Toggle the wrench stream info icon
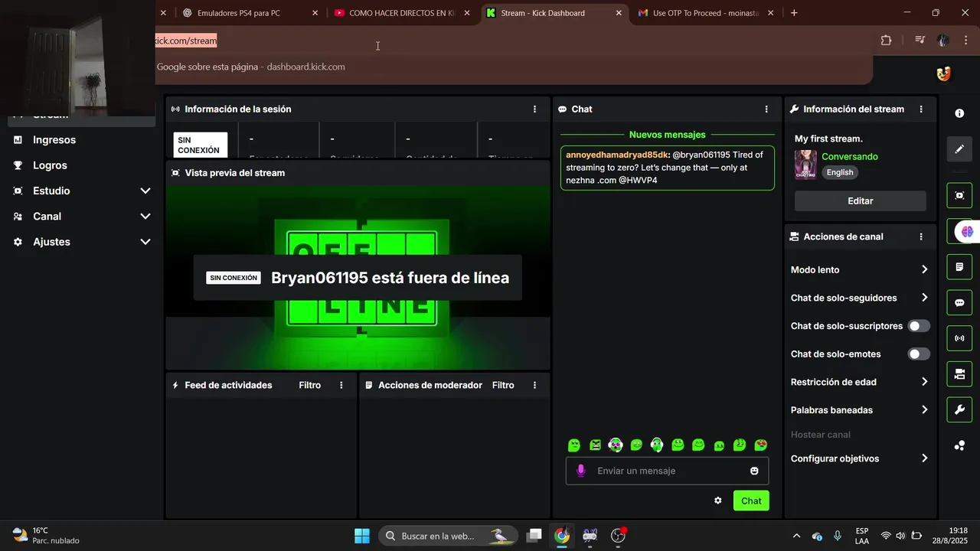Image resolution: width=980 pixels, height=551 pixels. [959, 409]
